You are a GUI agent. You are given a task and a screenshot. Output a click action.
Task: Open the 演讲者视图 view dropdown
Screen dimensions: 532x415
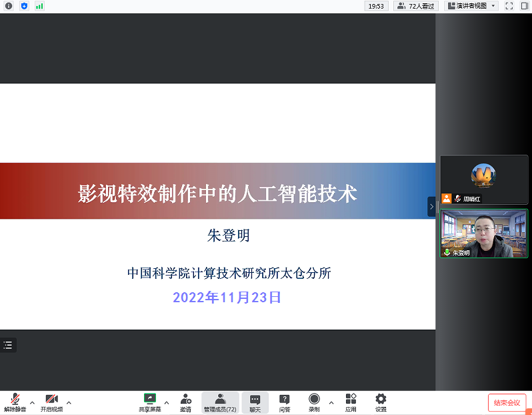(x=471, y=6)
